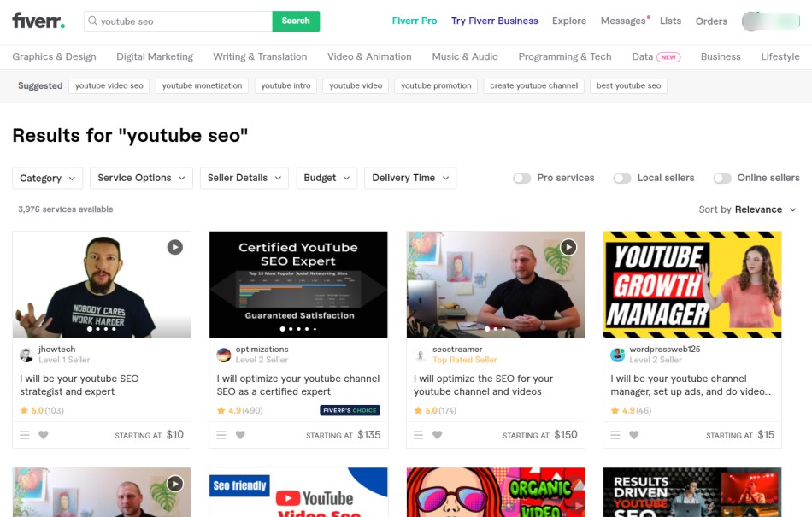This screenshot has width=812, height=517.
Task: Open Certified YouTube SEO Expert thumbnail
Action: tap(298, 285)
